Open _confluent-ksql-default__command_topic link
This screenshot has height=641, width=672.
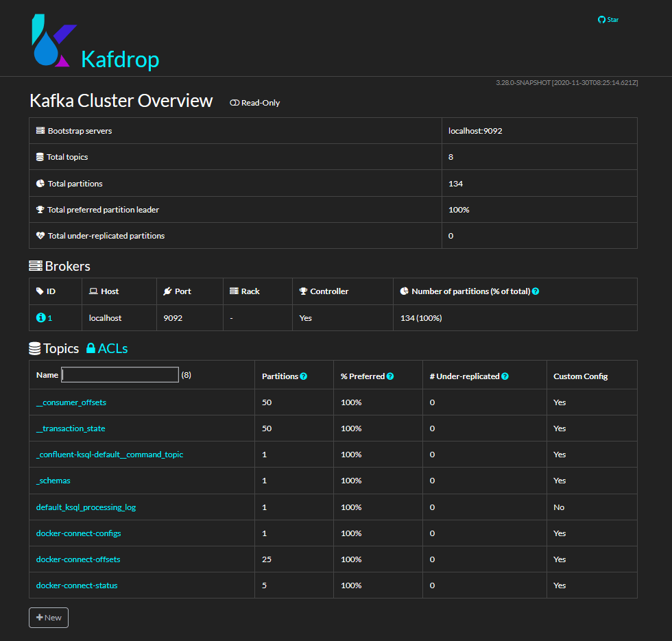110,455
